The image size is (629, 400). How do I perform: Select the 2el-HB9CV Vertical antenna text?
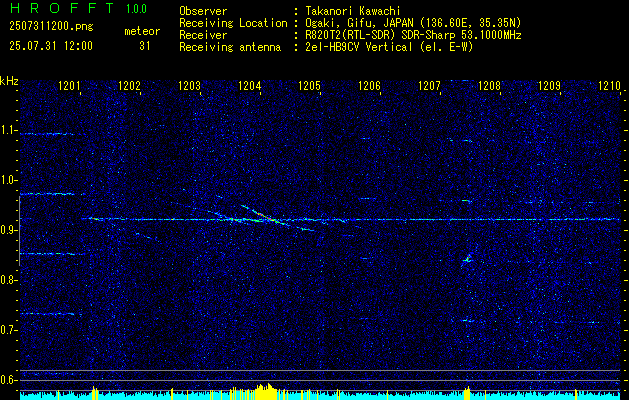[390, 47]
